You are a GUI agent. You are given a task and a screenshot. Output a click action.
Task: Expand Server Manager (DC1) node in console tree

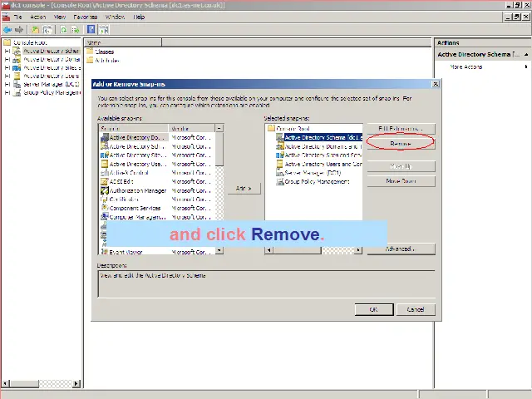point(7,84)
